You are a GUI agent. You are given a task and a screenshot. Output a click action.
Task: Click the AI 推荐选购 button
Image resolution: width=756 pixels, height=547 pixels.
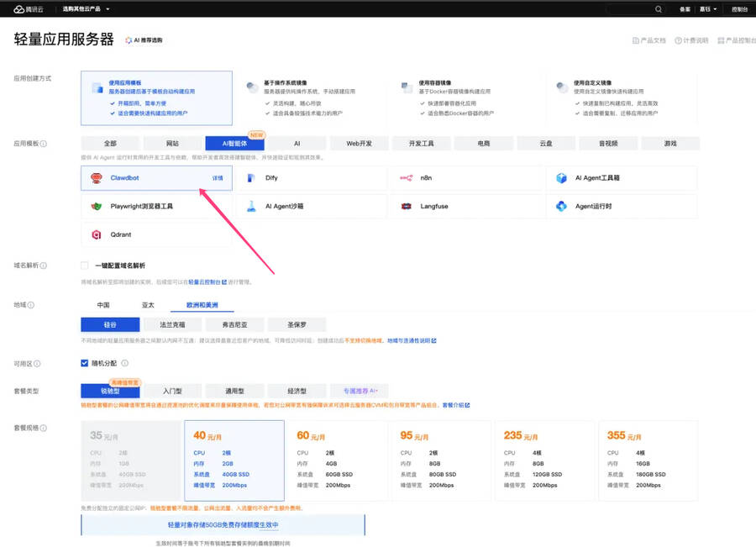[x=144, y=40]
